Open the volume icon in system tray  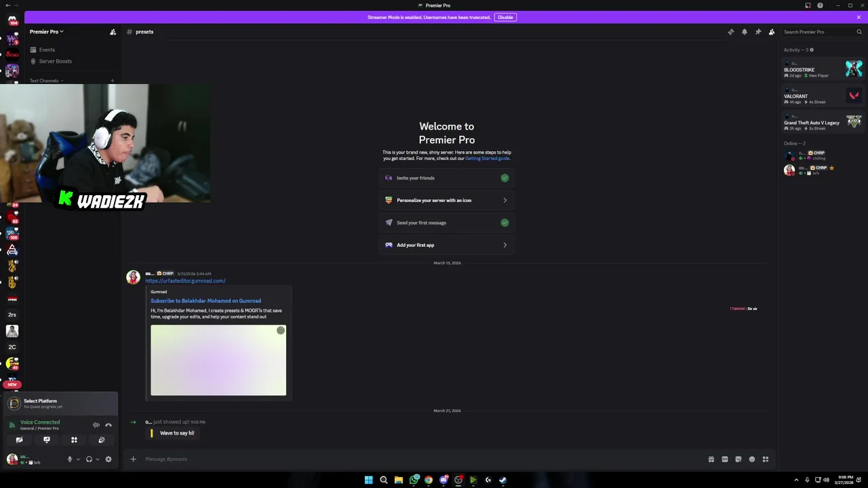point(826,480)
